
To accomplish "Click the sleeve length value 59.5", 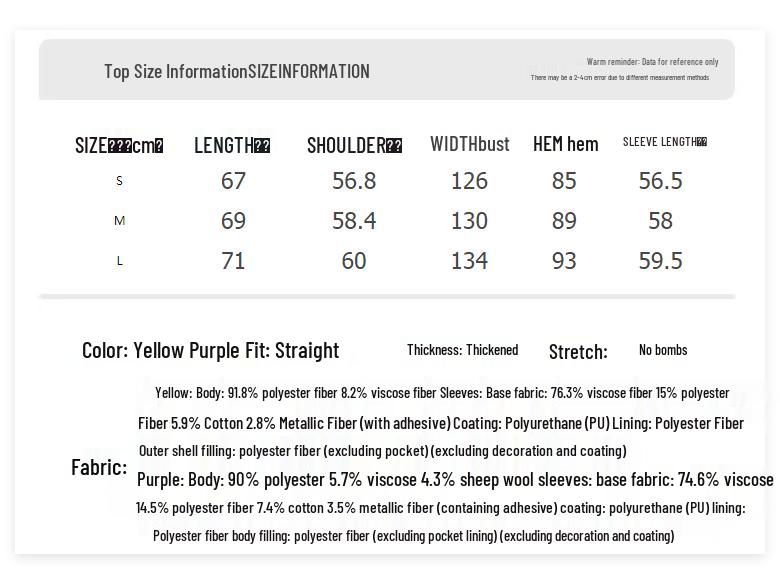I will 660,261.
